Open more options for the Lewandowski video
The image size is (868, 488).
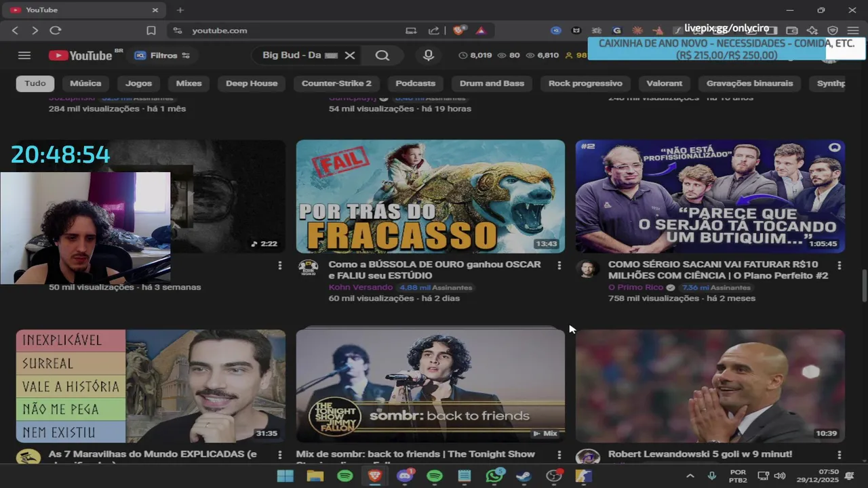pos(839,455)
